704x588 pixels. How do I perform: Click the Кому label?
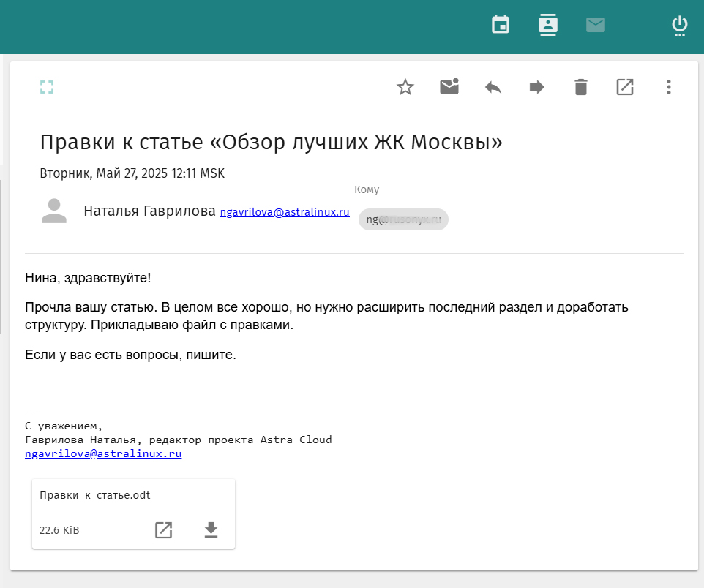(x=367, y=189)
